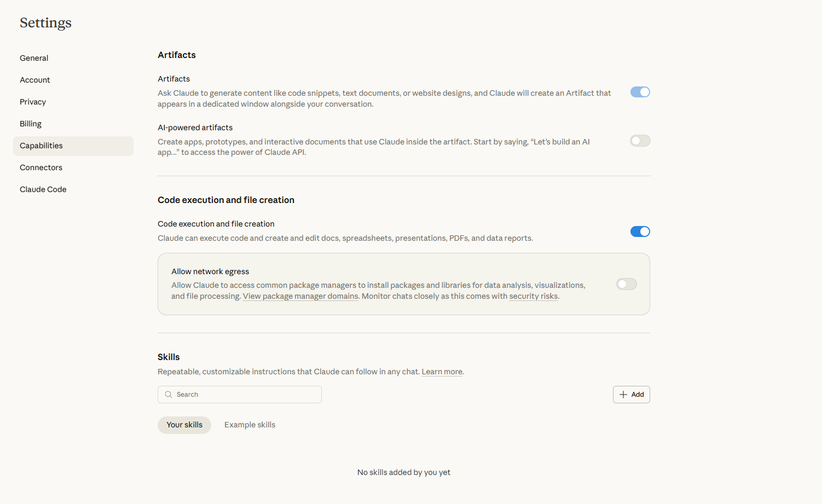Enable the AI-powered artifacts toggle
The width and height of the screenshot is (822, 504).
(x=640, y=141)
